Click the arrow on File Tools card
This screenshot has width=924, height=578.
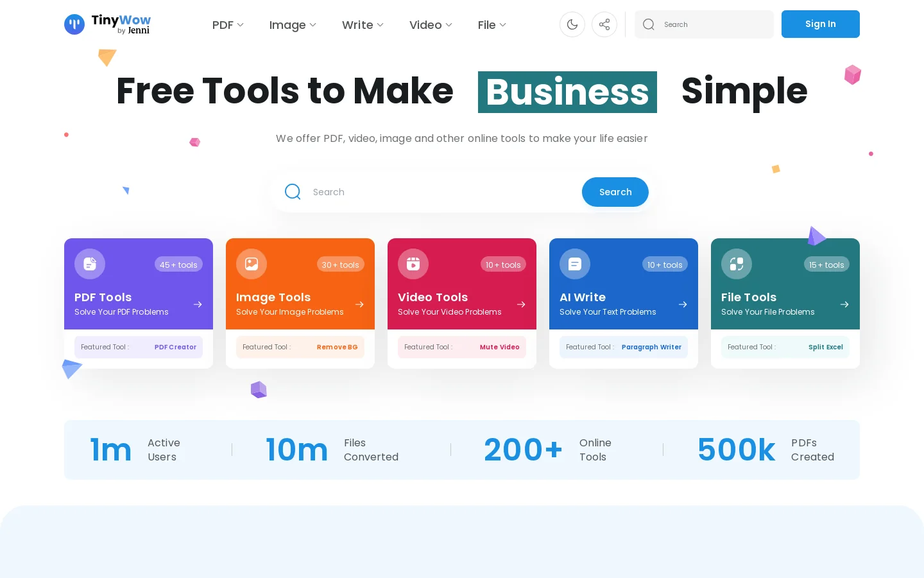(x=844, y=304)
